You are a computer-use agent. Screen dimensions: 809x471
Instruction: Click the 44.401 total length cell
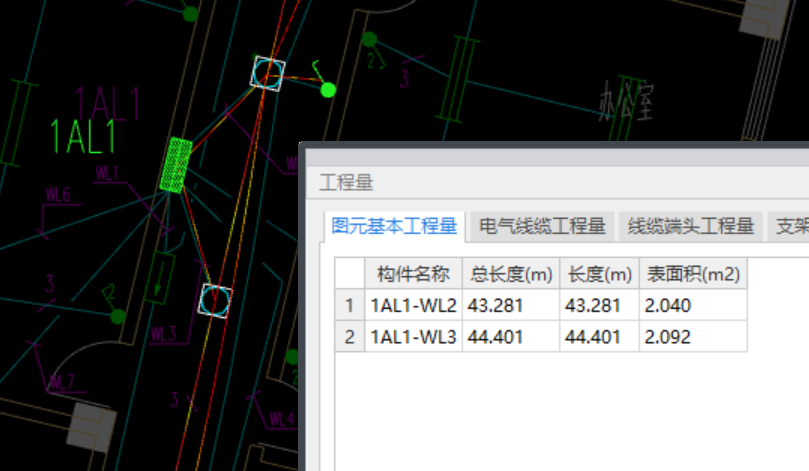tap(511, 337)
